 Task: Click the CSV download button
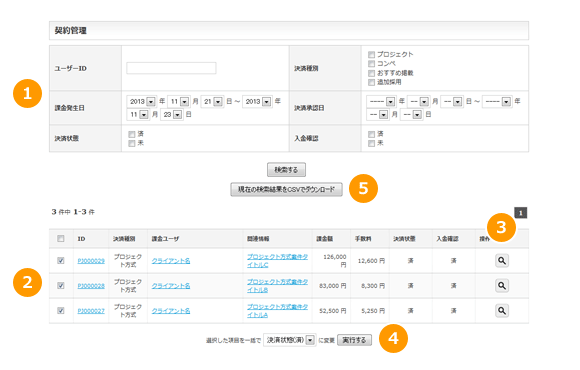286,189
